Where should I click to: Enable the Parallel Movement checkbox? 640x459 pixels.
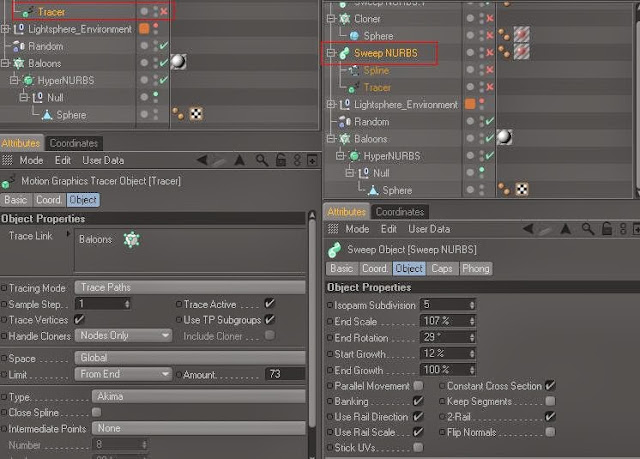point(418,386)
